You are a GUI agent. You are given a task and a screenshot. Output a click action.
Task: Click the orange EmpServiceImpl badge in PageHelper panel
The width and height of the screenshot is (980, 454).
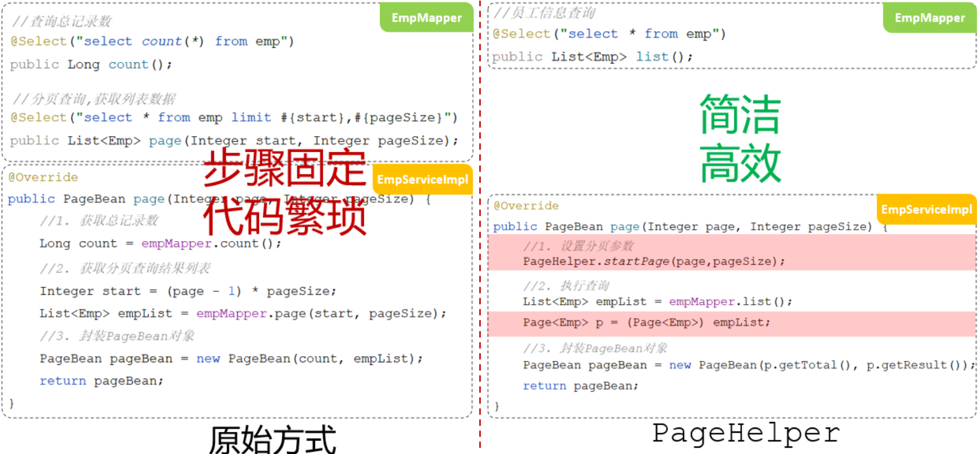point(926,209)
